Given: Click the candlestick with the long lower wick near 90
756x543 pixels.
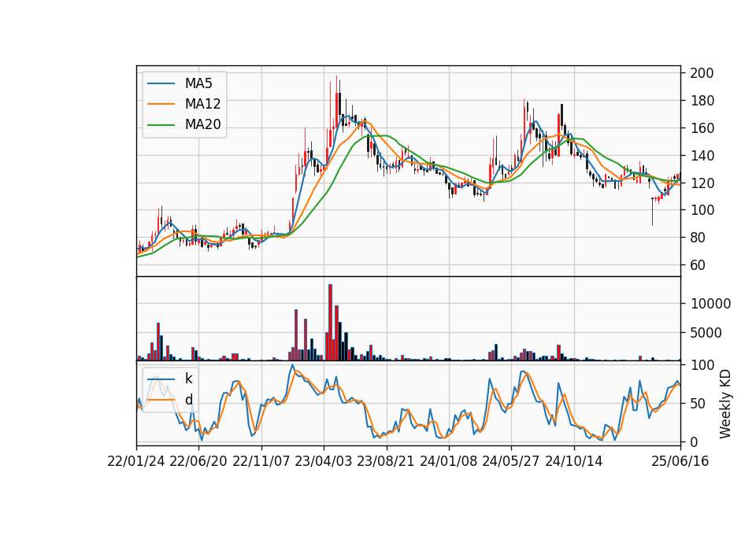Looking at the screenshot, I should [652, 211].
